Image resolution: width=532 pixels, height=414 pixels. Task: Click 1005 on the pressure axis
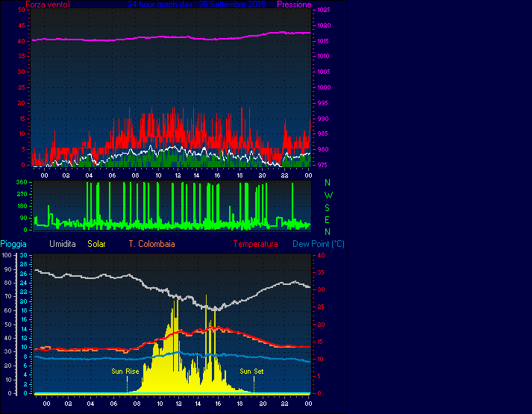pos(324,72)
